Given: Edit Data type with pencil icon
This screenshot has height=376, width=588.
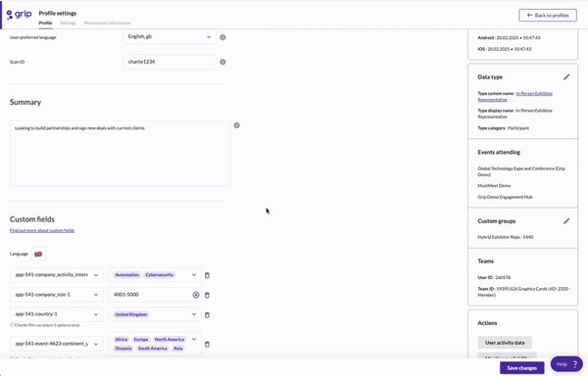Looking at the screenshot, I should (x=566, y=76).
